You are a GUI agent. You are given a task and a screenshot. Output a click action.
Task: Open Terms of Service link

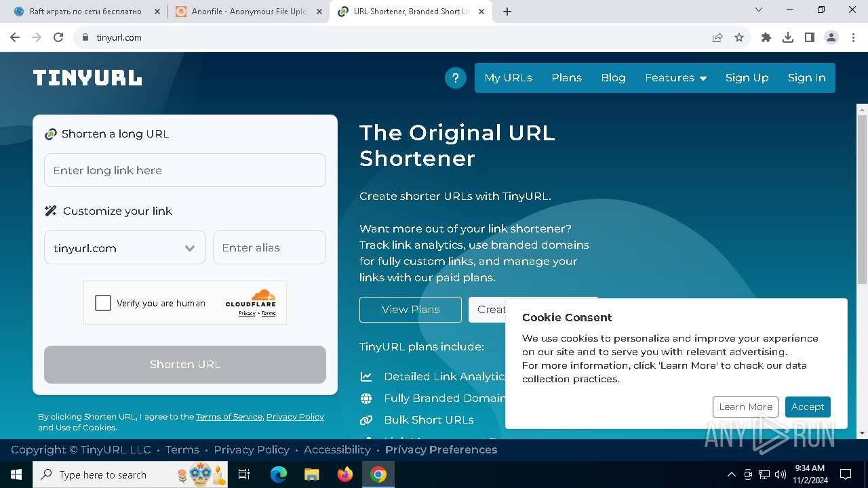tap(229, 417)
